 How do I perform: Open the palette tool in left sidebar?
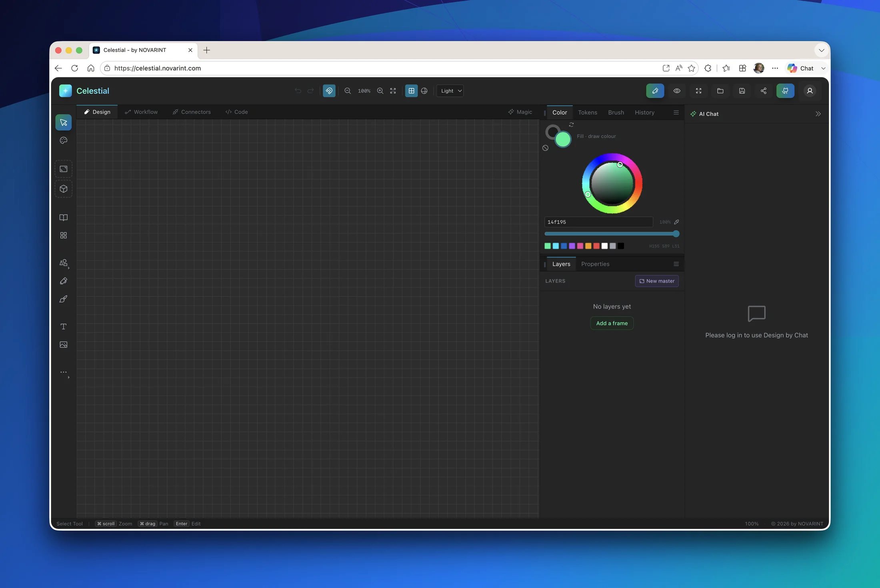pos(64,140)
